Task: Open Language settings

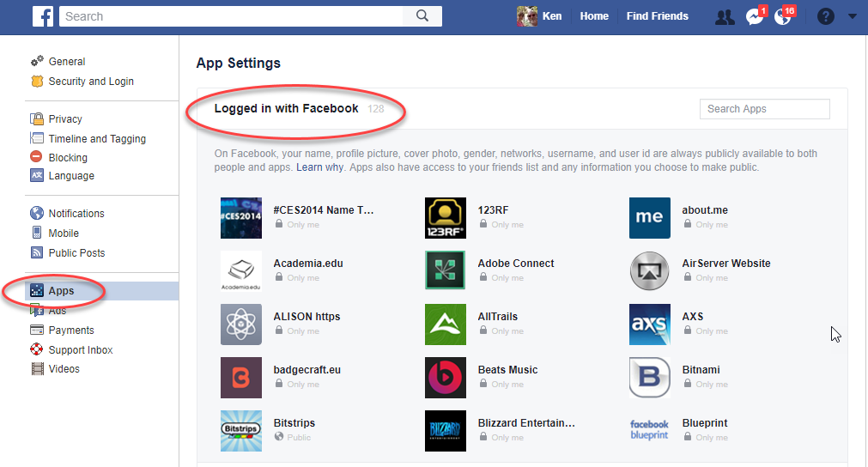Action: click(71, 176)
